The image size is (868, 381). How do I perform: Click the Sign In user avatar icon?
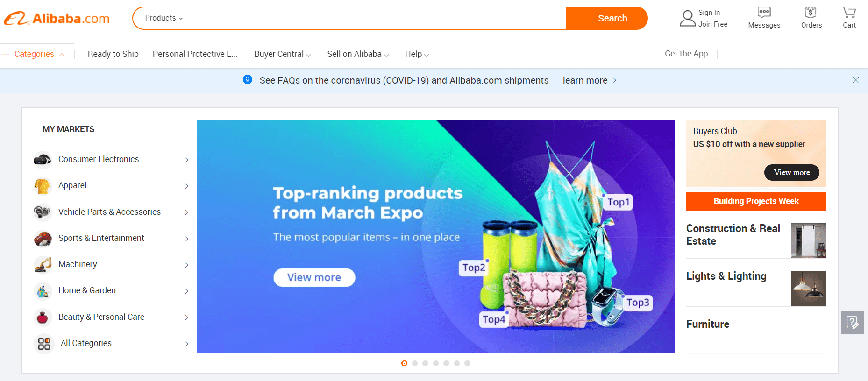[x=687, y=19]
